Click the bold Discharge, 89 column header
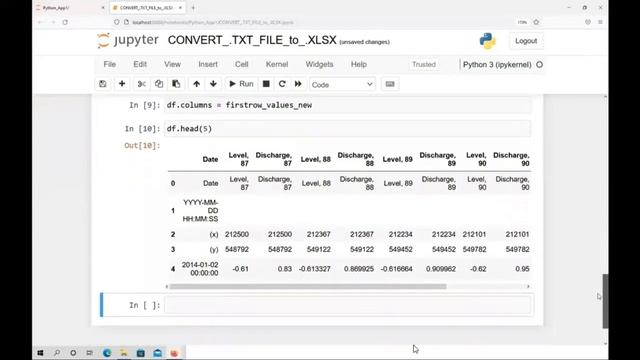This screenshot has height=360, width=640. click(x=438, y=159)
